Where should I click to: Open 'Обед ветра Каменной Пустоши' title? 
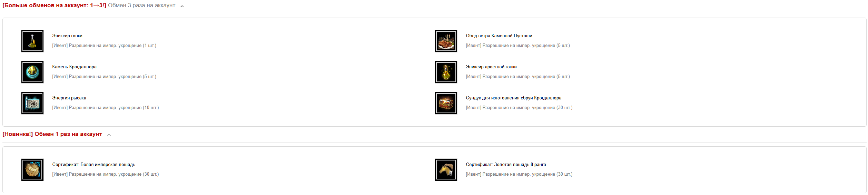(x=499, y=36)
